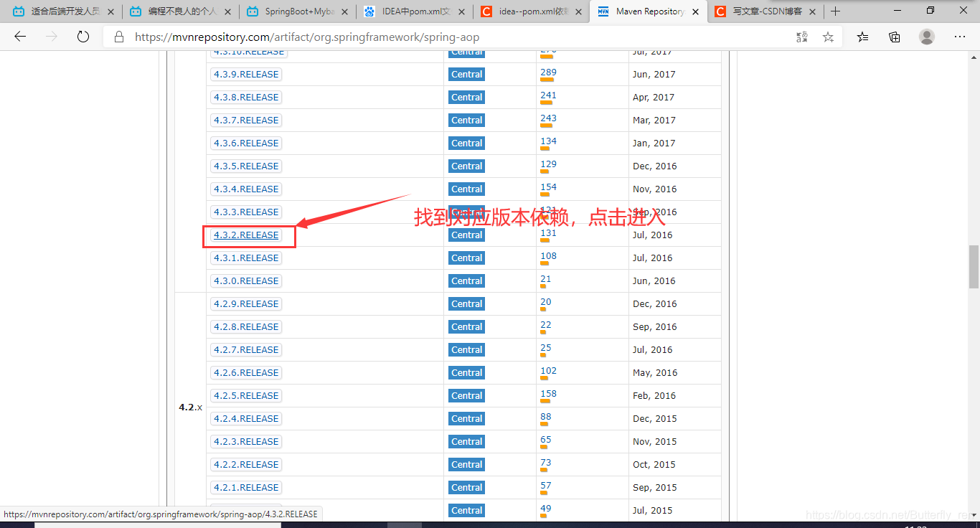Click Central button in 4.2.1.RELEASE row
This screenshot has height=528, width=980.
[467, 487]
